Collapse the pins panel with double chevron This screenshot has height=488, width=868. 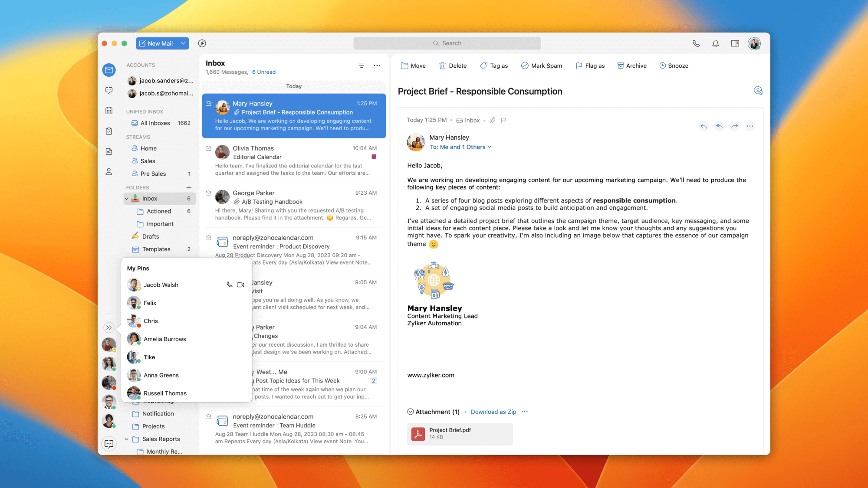click(x=109, y=328)
